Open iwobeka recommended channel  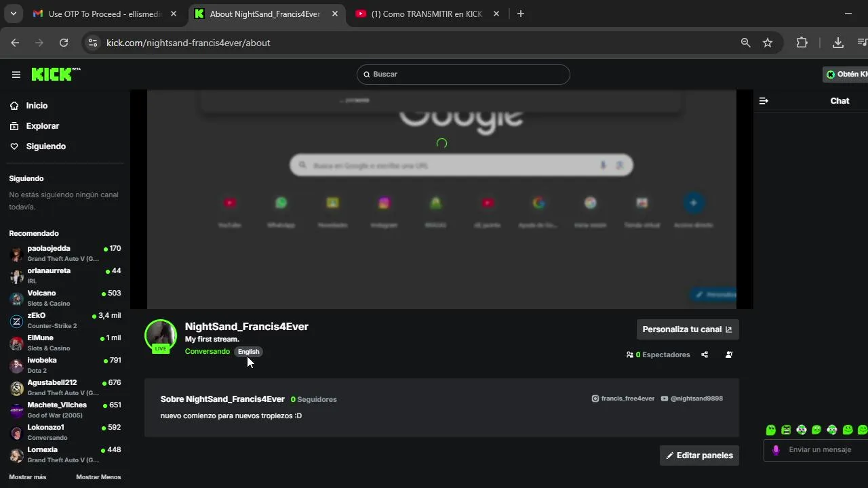65,365
